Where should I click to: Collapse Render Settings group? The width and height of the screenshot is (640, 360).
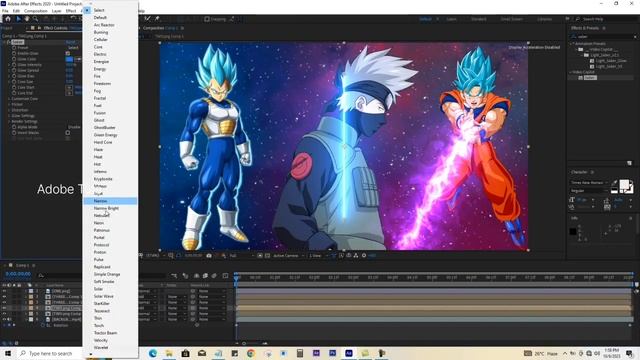click(9, 122)
